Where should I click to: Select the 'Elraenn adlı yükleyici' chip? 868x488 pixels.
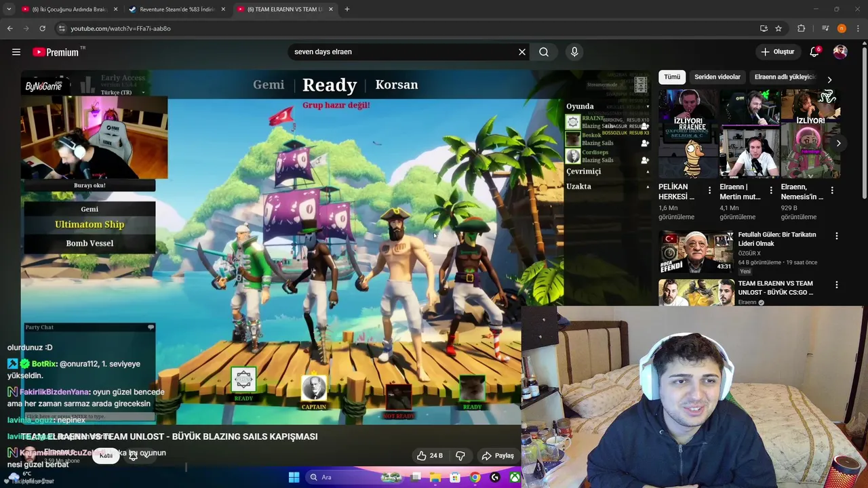(785, 77)
